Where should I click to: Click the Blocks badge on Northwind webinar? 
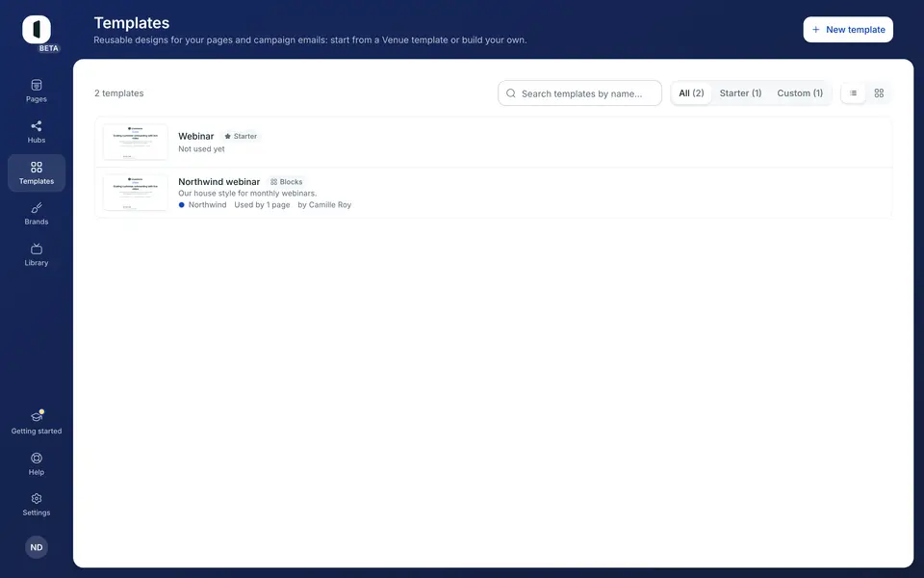tap(287, 182)
